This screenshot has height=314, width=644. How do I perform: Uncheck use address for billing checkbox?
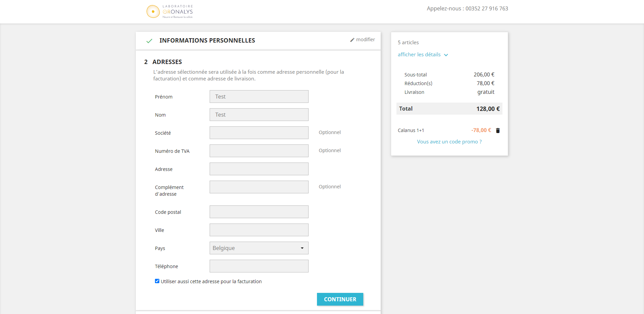pyautogui.click(x=157, y=281)
